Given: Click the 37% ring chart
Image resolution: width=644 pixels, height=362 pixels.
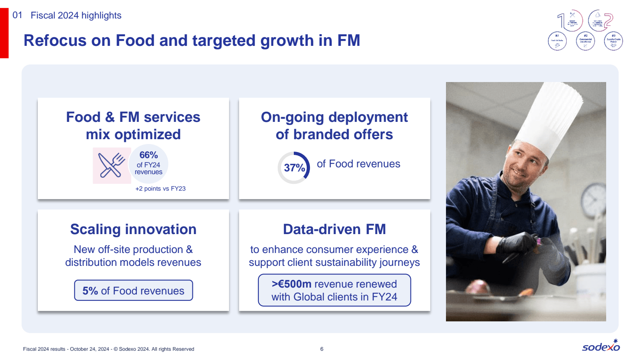Looking at the screenshot, I should (294, 168).
